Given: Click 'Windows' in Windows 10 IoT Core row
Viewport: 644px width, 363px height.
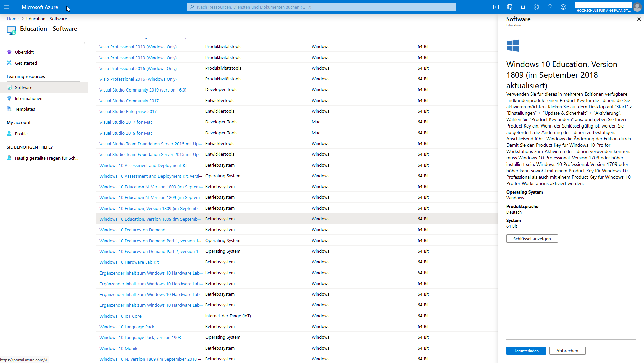Looking at the screenshot, I should click(x=320, y=316).
